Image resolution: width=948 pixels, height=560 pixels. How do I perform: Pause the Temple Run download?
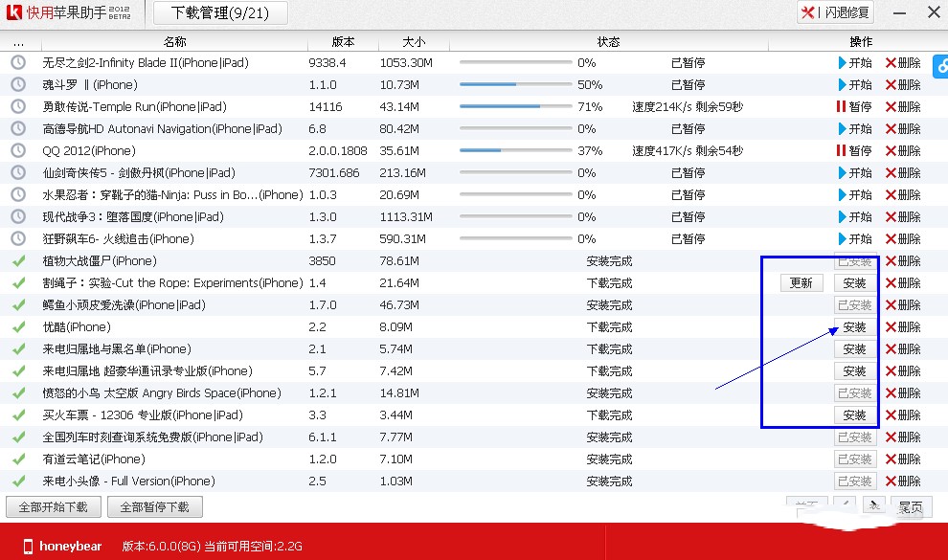tap(854, 107)
